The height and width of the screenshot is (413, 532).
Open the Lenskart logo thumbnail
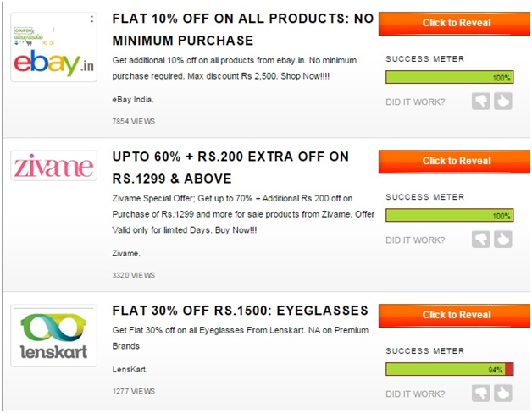click(x=54, y=336)
